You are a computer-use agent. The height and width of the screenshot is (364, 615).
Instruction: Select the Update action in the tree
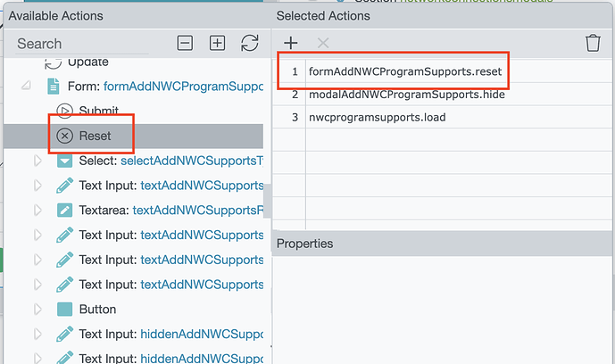point(88,62)
